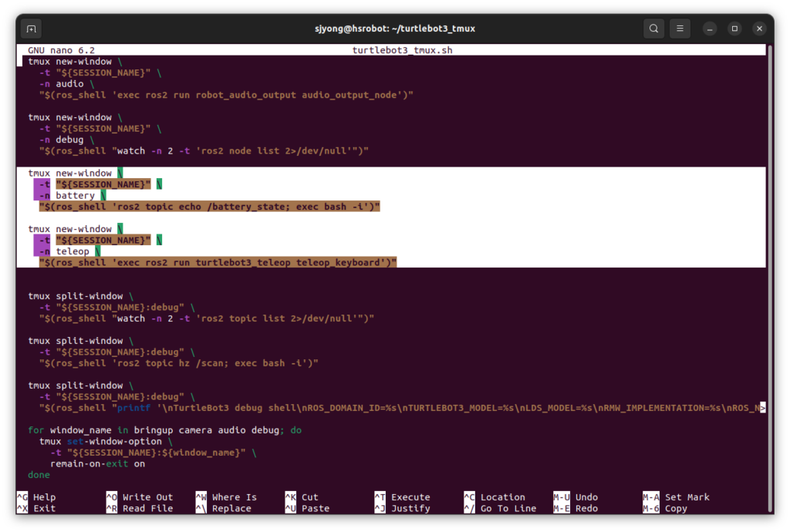Click the search magnifier icon in title bar
The width and height of the screenshot is (790, 532).
tap(653, 29)
